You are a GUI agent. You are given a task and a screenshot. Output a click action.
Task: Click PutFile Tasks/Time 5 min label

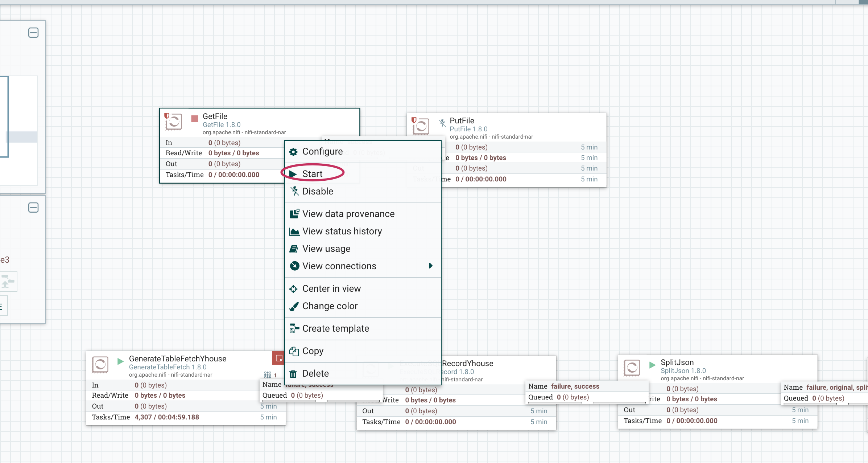pyautogui.click(x=589, y=179)
